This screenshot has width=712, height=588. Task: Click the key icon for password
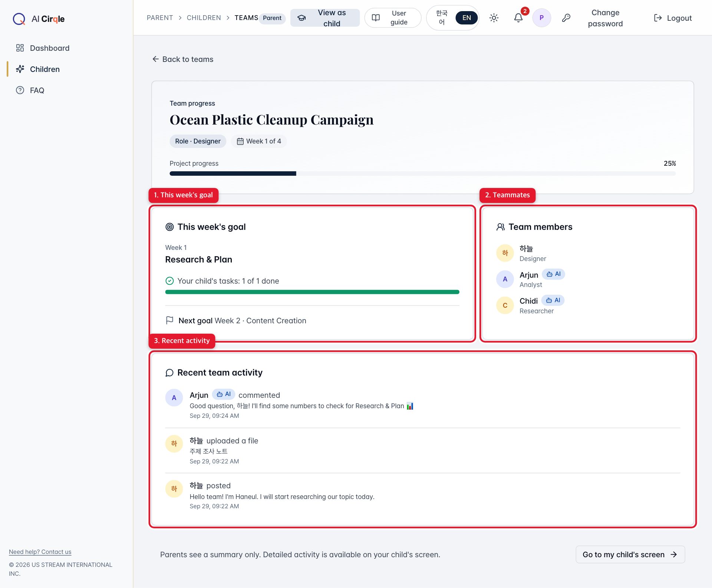coord(566,18)
